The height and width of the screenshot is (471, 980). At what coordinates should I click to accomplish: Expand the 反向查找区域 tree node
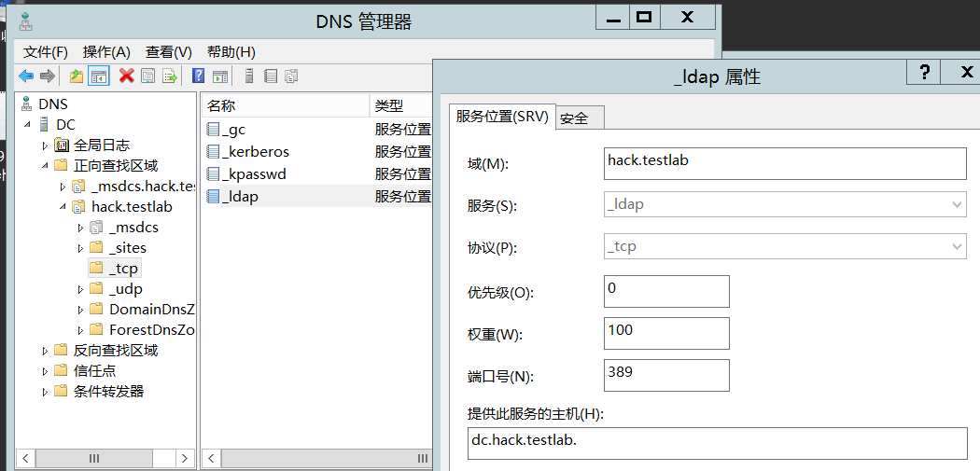[44, 351]
